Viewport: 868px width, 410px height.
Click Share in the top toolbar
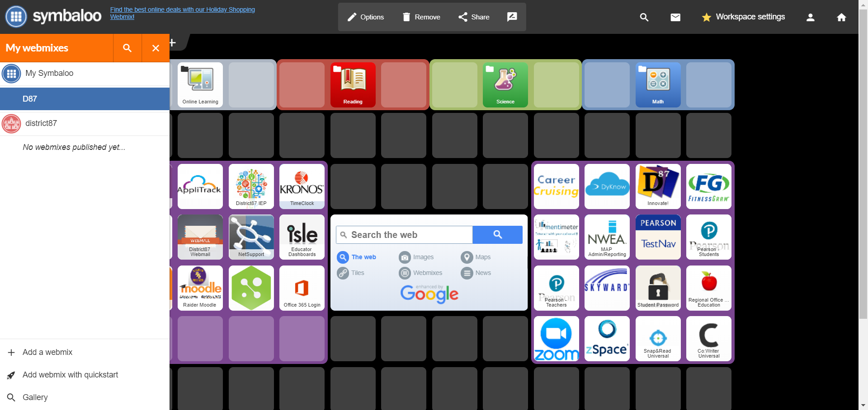474,17
